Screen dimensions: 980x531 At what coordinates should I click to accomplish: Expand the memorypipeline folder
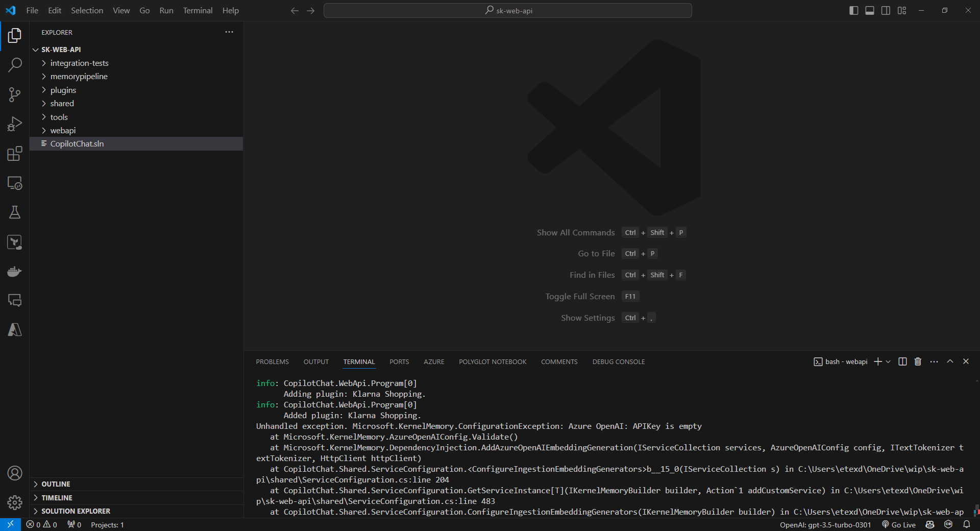136,76
